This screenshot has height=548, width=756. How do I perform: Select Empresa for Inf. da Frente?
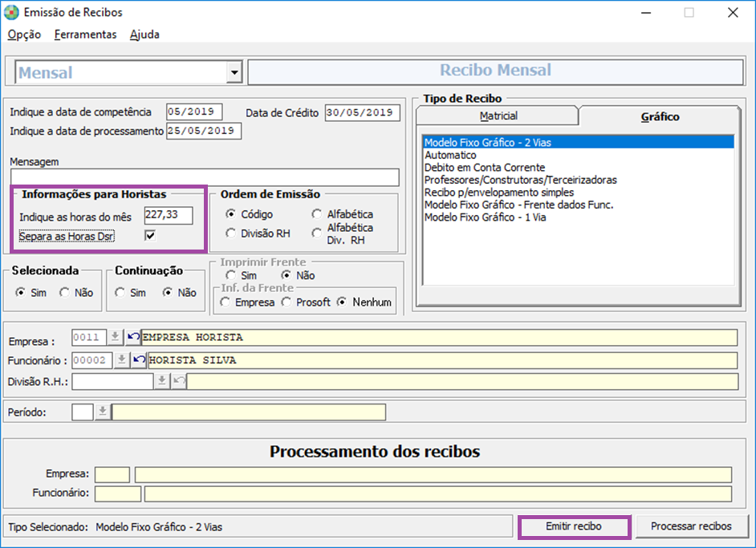pyautogui.click(x=226, y=302)
